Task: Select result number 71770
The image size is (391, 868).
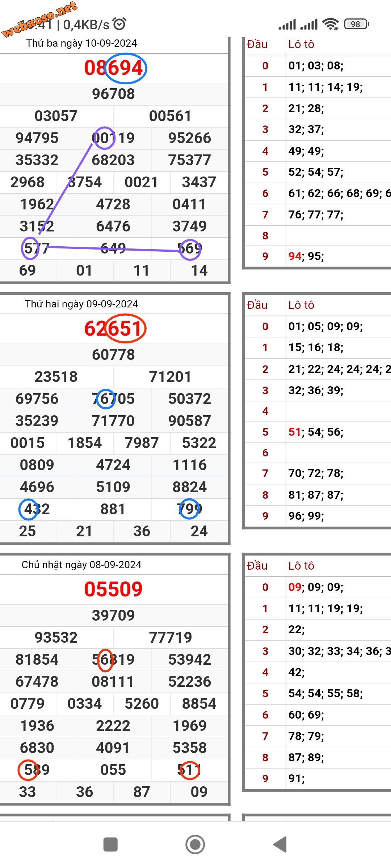Action: [x=113, y=421]
